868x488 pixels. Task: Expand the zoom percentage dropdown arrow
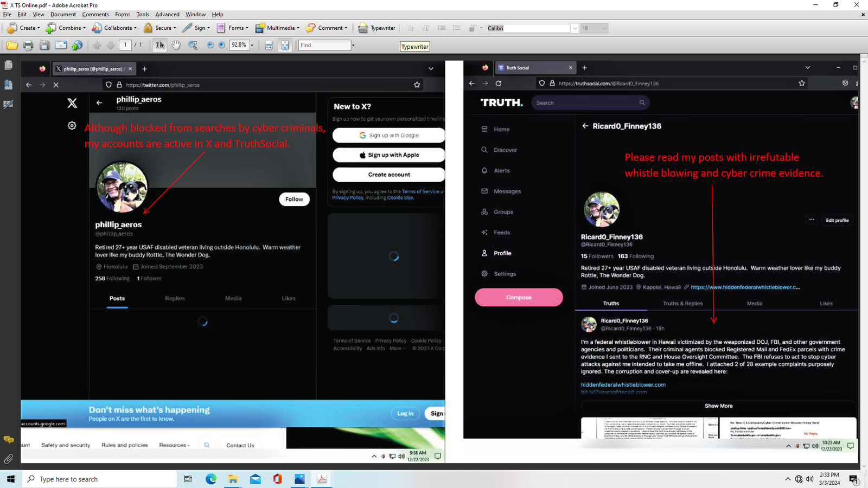coord(252,46)
